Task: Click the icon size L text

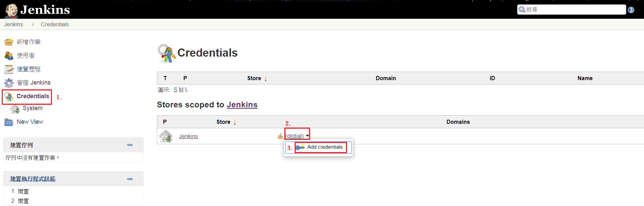Action: 187,90
